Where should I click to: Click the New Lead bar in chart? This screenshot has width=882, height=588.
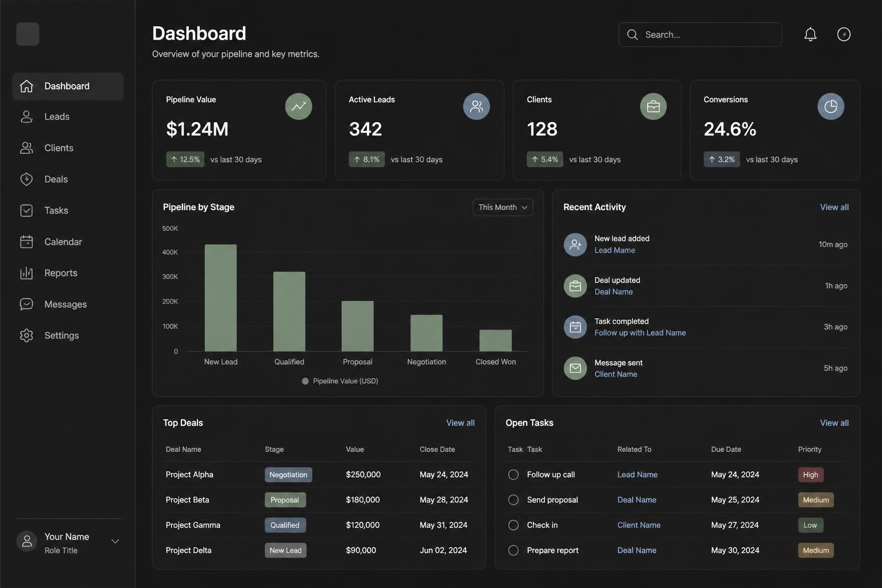point(220,298)
